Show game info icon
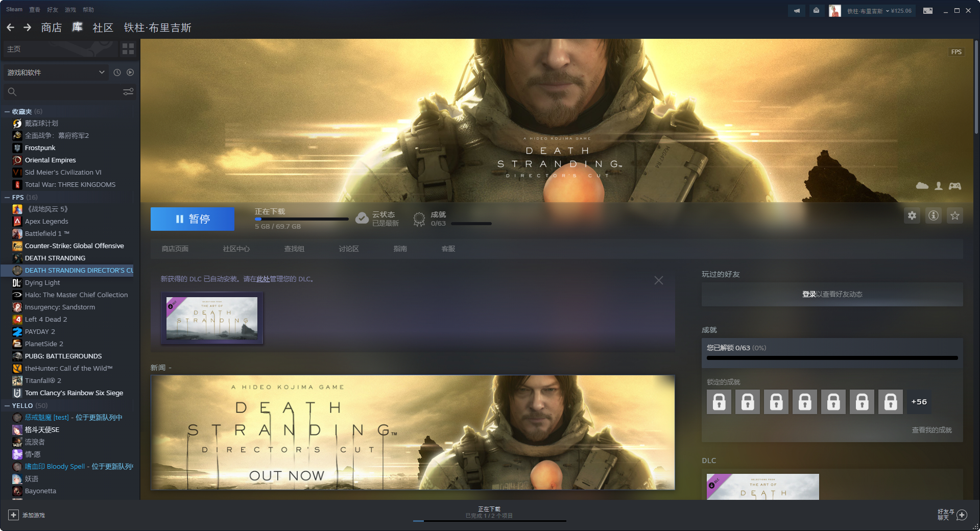 pyautogui.click(x=934, y=215)
